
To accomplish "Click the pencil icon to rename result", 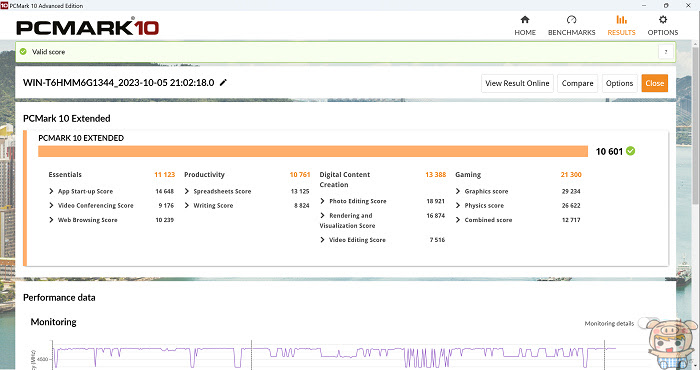I will tap(223, 83).
